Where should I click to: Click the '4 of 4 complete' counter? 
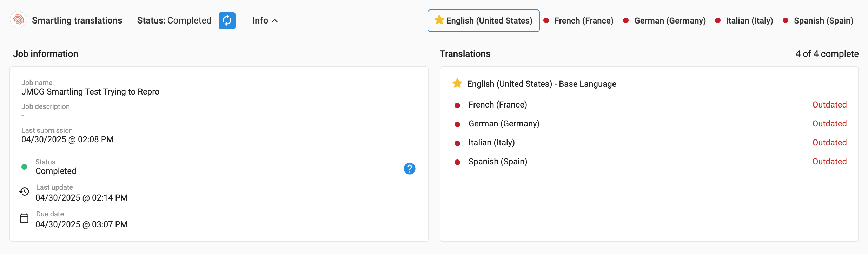(827, 54)
